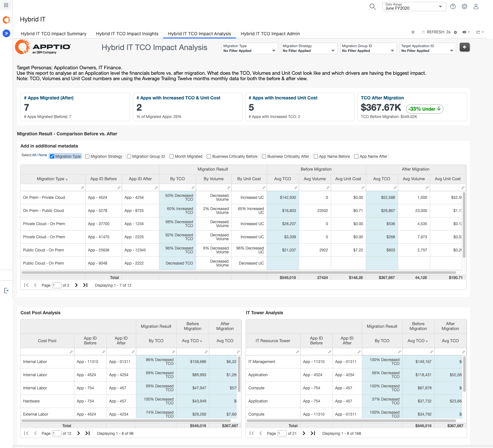Go to next page in migration table
The width and height of the screenshot is (493, 448).
click(x=76, y=285)
